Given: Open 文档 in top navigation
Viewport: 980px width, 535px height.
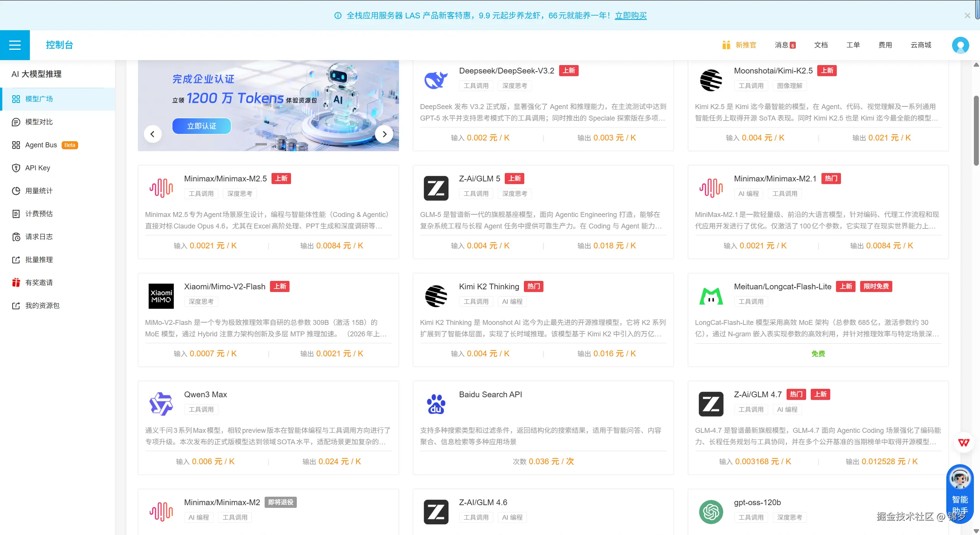Looking at the screenshot, I should (821, 45).
